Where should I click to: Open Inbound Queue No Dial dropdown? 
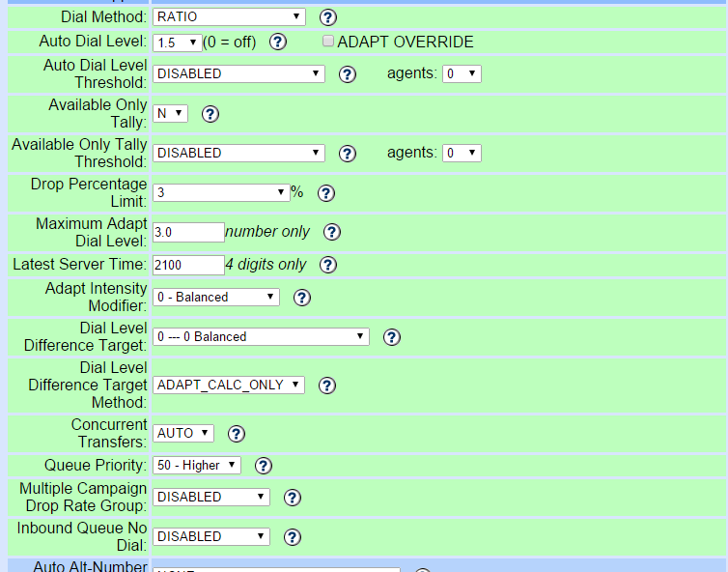click(x=211, y=536)
